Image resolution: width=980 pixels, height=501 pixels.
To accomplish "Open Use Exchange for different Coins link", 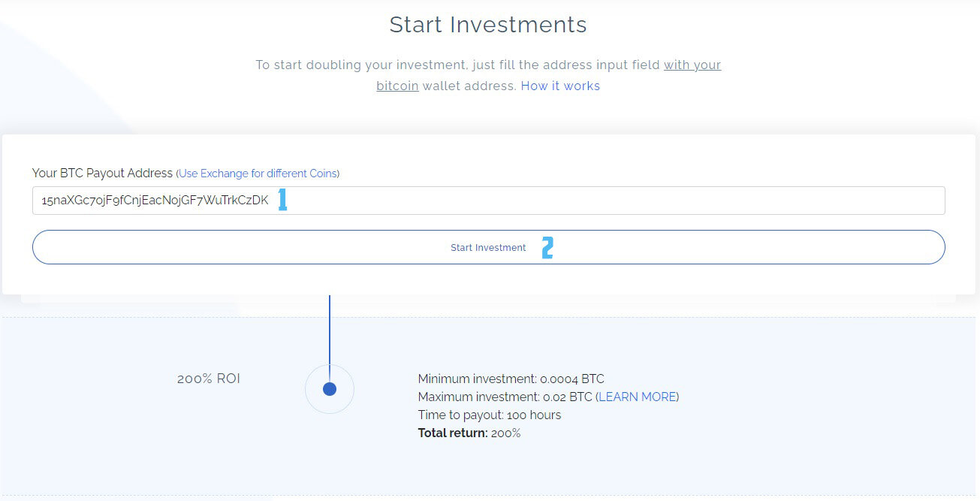I will pos(258,174).
